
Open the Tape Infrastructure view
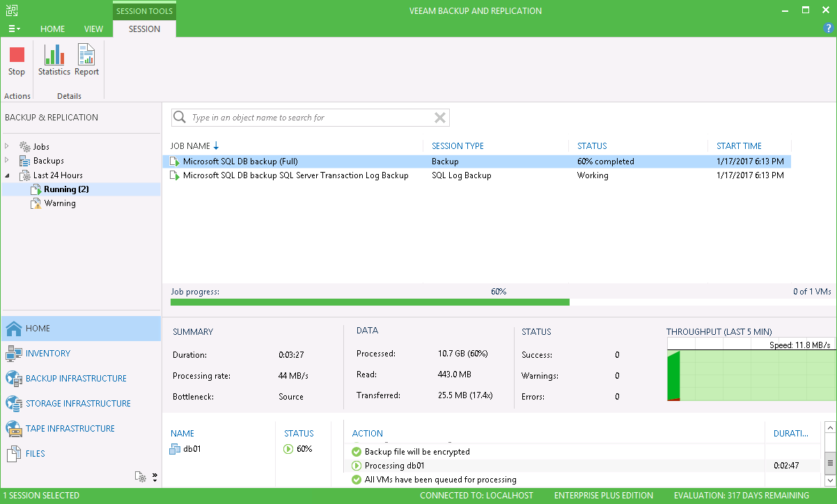point(70,429)
